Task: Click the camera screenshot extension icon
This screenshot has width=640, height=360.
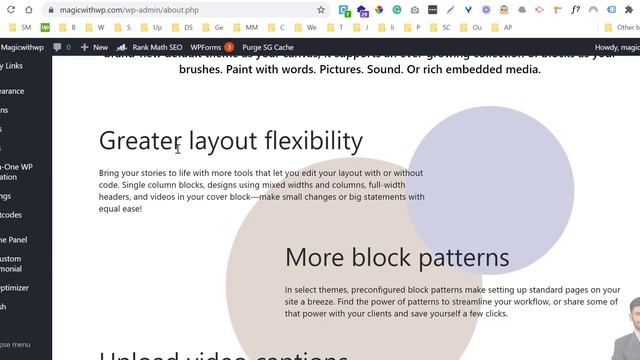Action: 415,10
